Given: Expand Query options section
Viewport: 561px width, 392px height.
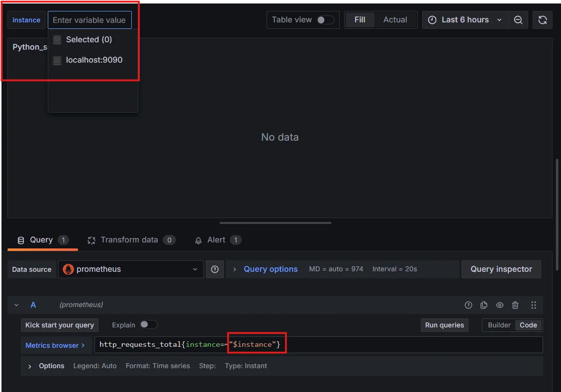Looking at the screenshot, I should point(271,269).
